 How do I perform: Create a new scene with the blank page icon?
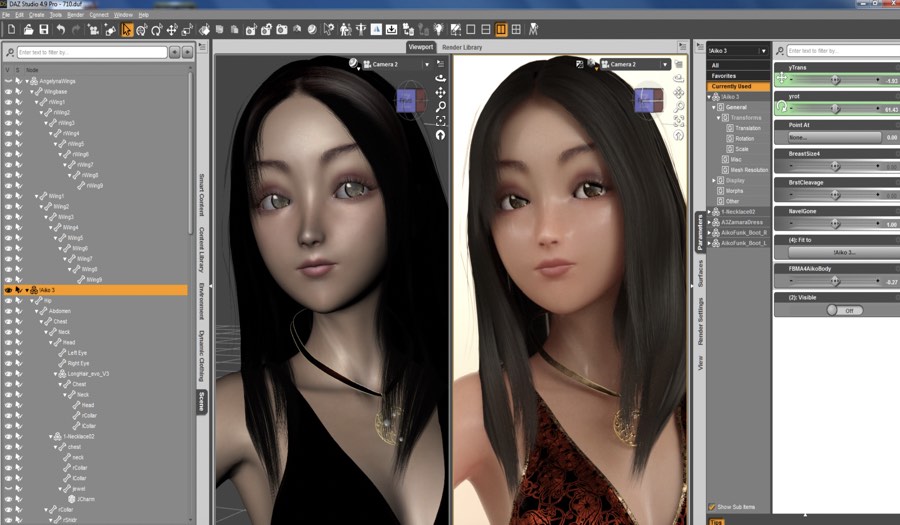pos(11,30)
